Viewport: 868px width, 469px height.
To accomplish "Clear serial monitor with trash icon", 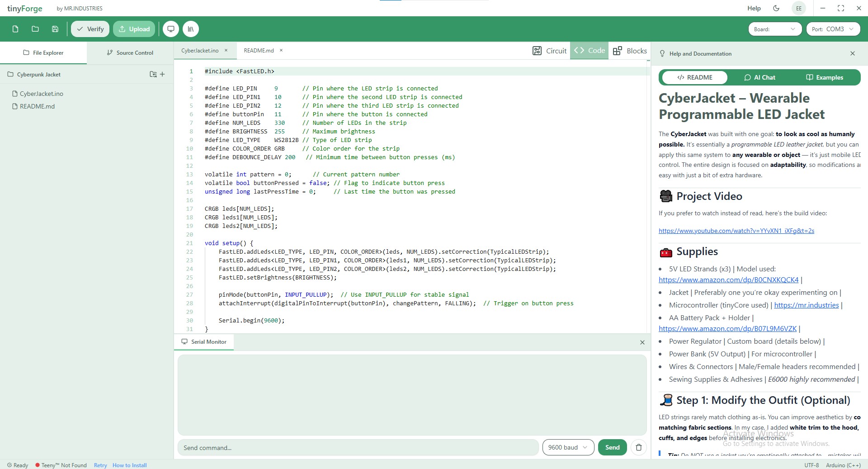I will [638, 447].
